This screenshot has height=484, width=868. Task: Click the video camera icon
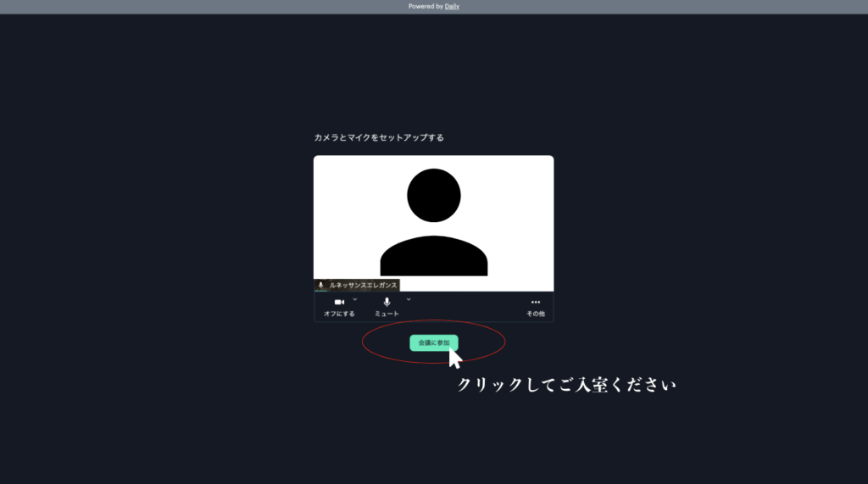[339, 302]
